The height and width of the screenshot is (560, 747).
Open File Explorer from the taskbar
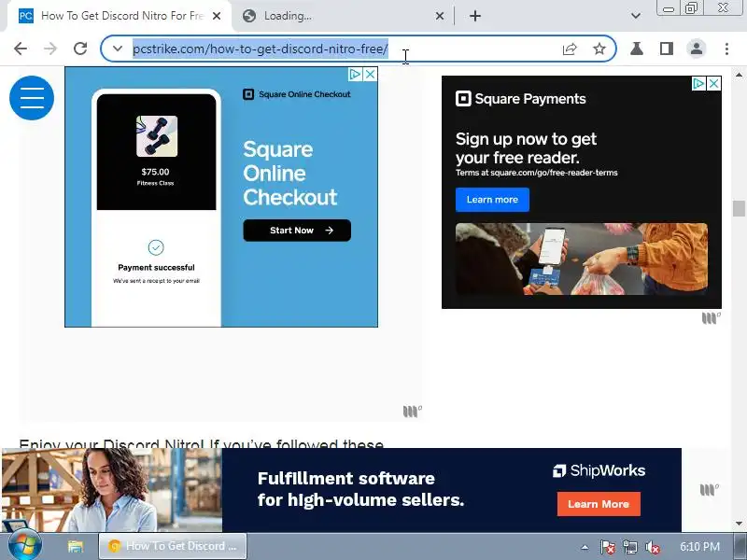coord(76,546)
